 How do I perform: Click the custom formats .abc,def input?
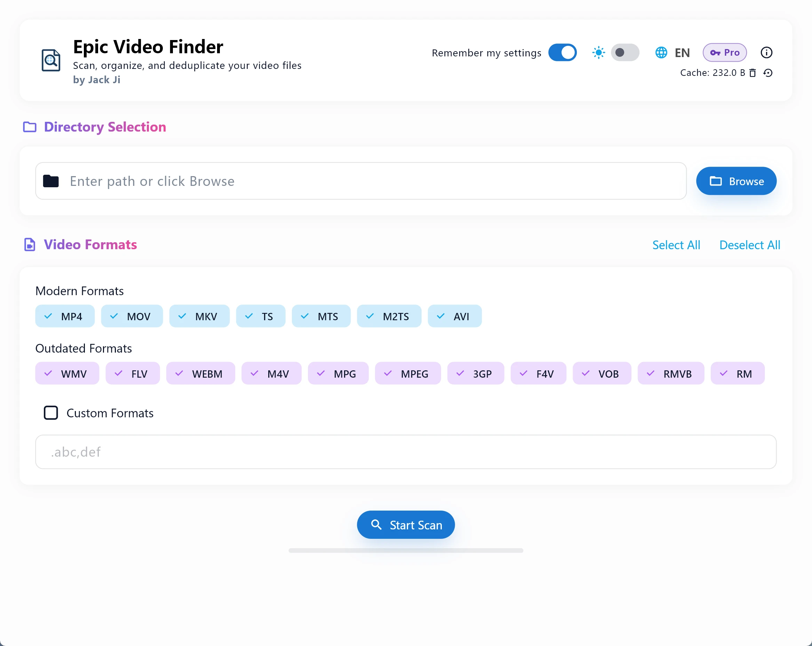pos(406,451)
